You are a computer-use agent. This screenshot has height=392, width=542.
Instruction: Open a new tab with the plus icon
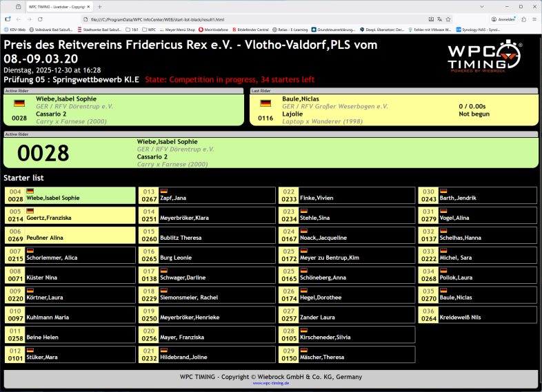click(x=100, y=6)
